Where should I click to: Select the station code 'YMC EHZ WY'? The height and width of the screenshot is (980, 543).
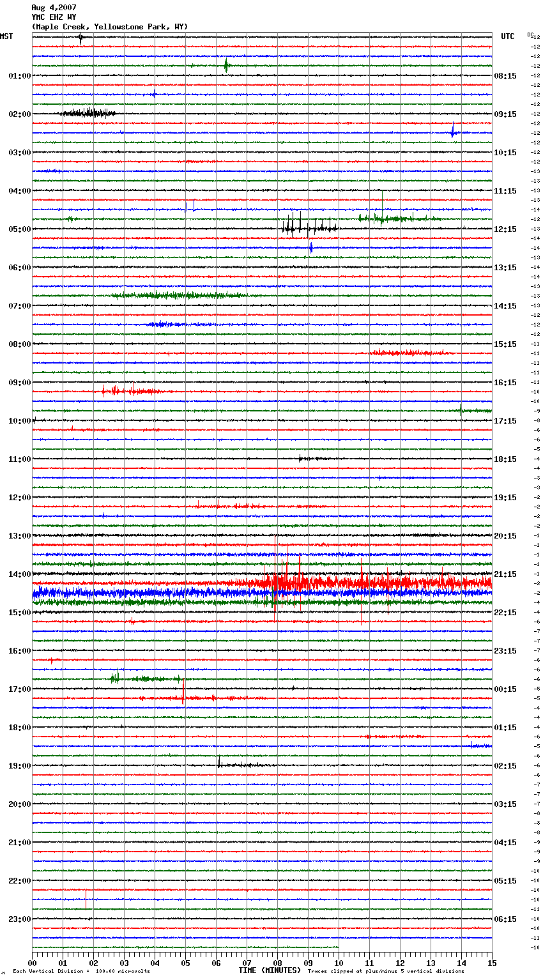coord(54,17)
